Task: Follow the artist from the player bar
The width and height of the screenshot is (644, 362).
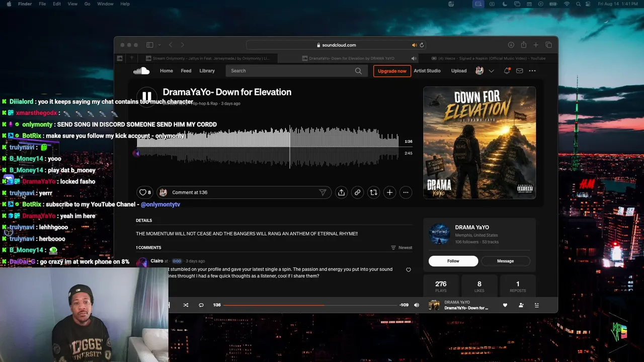Action: 521,305
